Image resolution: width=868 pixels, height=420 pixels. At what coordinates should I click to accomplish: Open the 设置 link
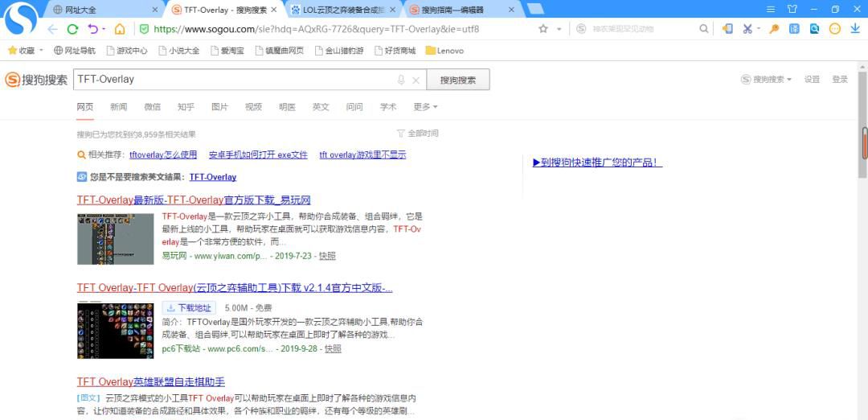coord(812,80)
